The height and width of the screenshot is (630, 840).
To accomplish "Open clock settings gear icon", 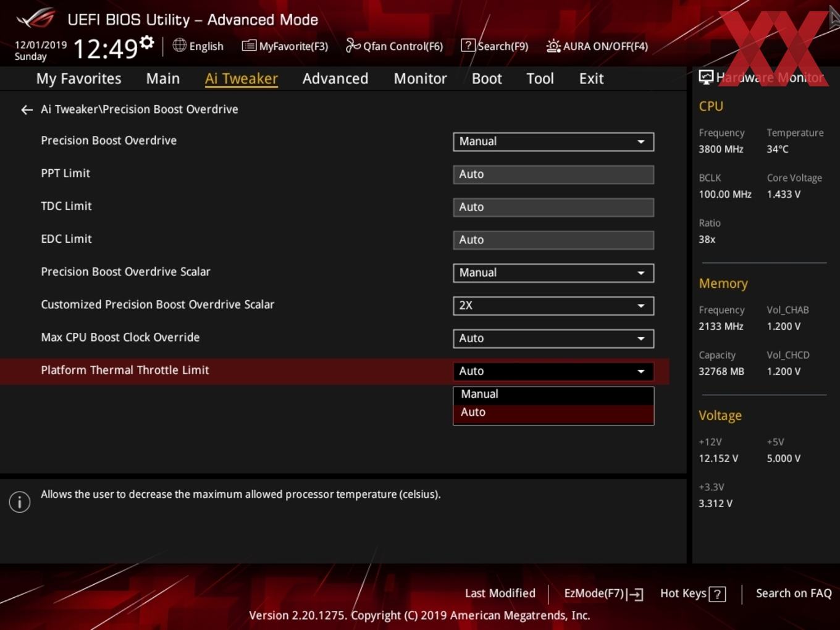I will pyautogui.click(x=146, y=43).
